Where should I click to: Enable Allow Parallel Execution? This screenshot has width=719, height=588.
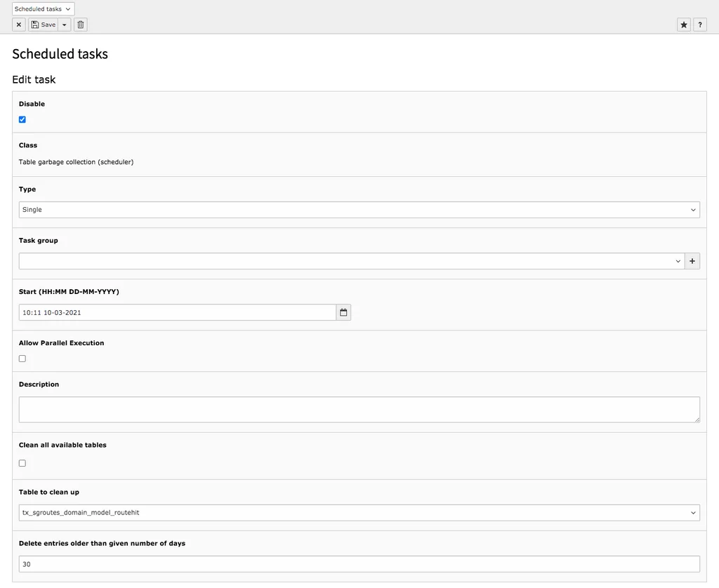click(22, 359)
